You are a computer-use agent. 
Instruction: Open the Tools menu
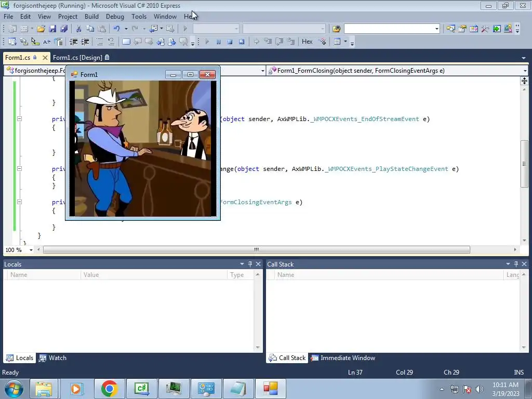click(x=139, y=16)
